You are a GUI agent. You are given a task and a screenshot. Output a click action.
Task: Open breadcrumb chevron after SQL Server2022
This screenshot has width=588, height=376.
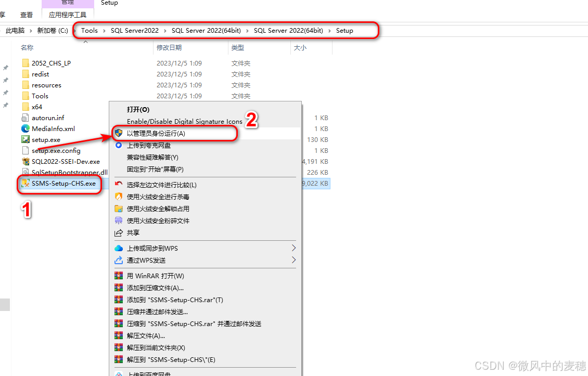tap(165, 30)
